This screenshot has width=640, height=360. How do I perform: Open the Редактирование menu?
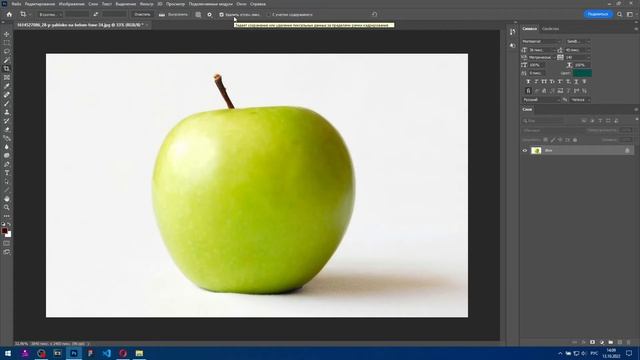coord(40,4)
